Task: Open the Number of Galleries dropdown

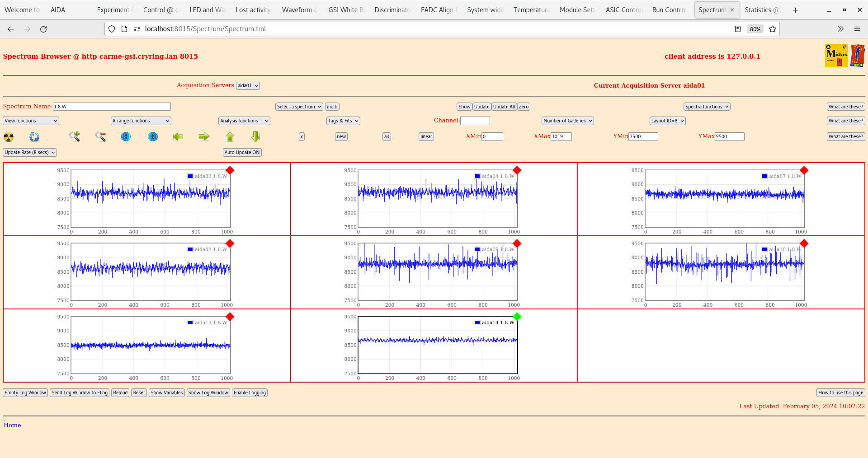Action: 567,121
